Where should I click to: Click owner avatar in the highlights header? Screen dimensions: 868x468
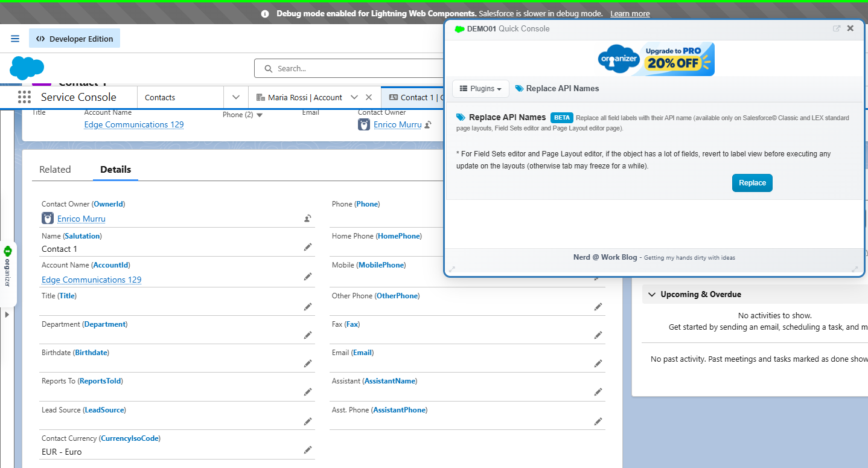pos(364,124)
